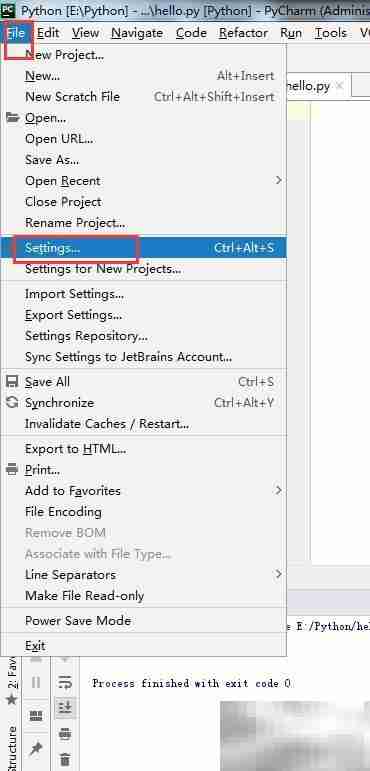
Task: Click the print icon in Run console toolbar
Action: 65,734
